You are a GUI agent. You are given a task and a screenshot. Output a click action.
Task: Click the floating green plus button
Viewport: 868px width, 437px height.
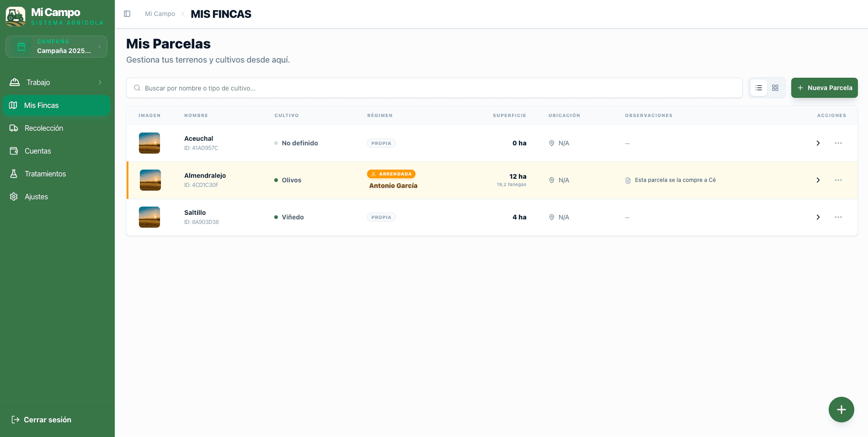click(x=841, y=410)
